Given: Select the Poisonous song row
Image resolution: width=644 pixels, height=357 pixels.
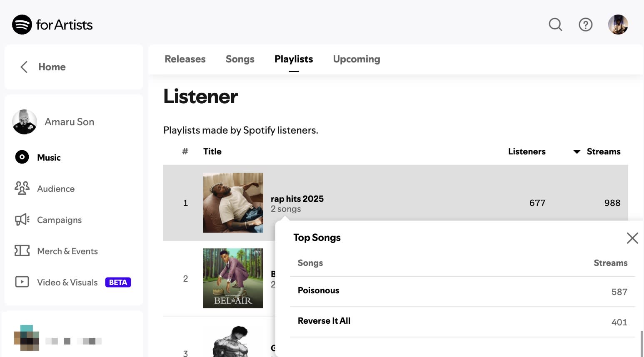Looking at the screenshot, I should click(462, 292).
